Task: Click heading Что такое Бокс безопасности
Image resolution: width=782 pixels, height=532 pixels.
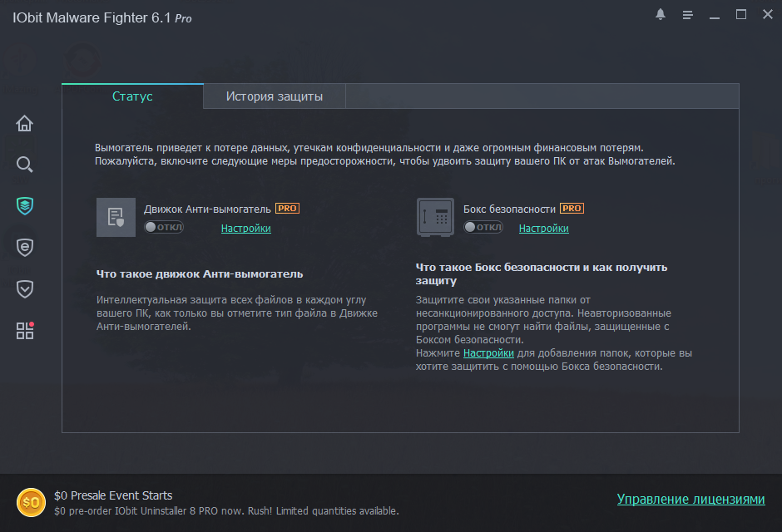Action: [x=542, y=274]
